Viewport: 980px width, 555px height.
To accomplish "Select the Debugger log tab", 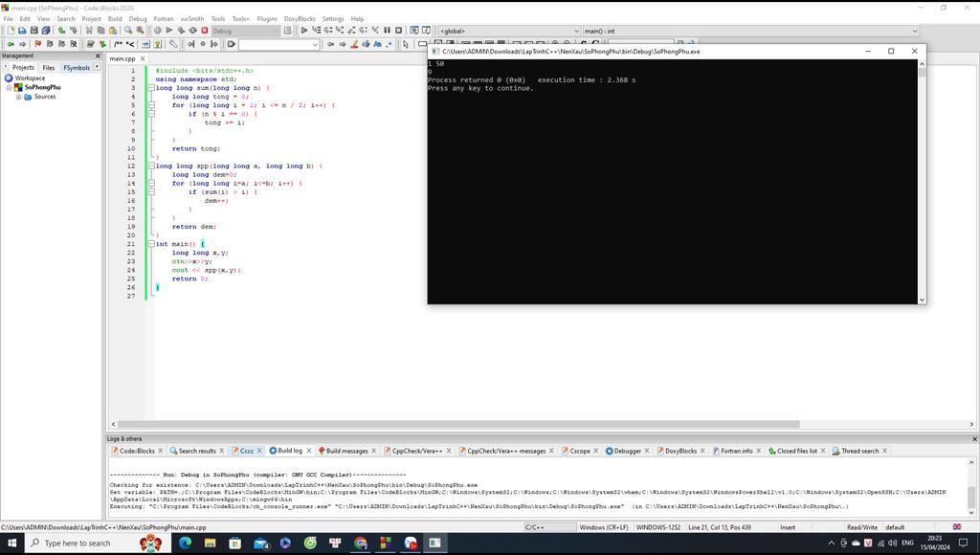I will (628, 452).
